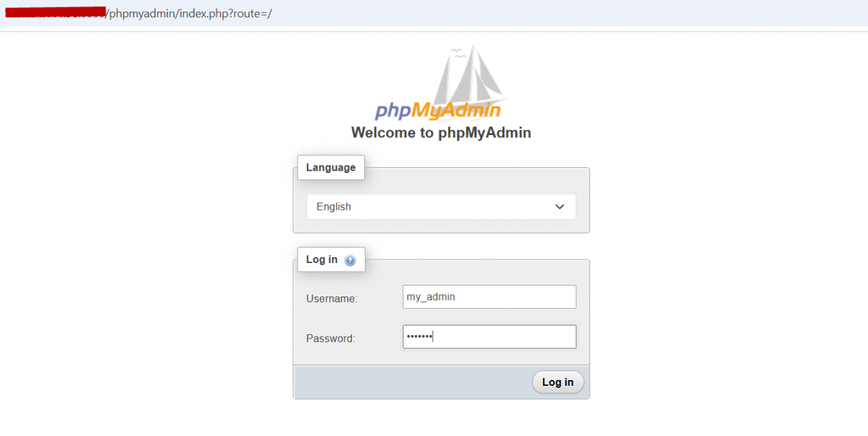The width and height of the screenshot is (868, 436).
Task: Focus the Password input field
Action: click(489, 337)
